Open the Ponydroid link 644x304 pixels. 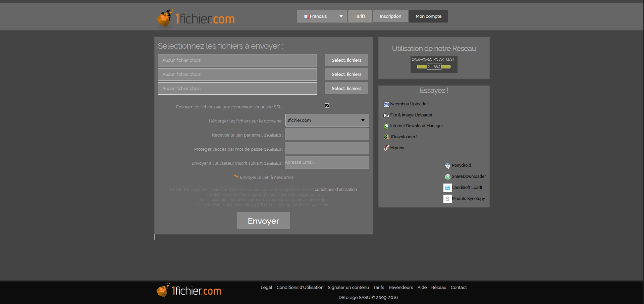tap(462, 165)
